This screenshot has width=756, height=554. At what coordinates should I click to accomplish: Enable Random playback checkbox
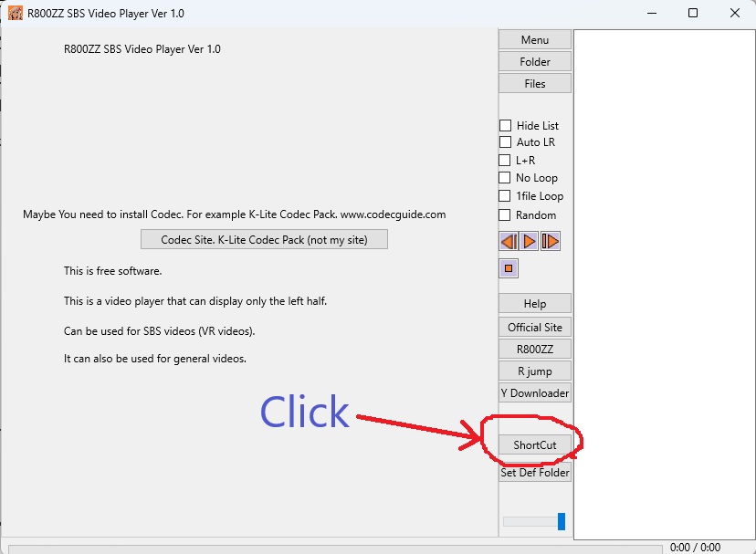[x=504, y=215]
